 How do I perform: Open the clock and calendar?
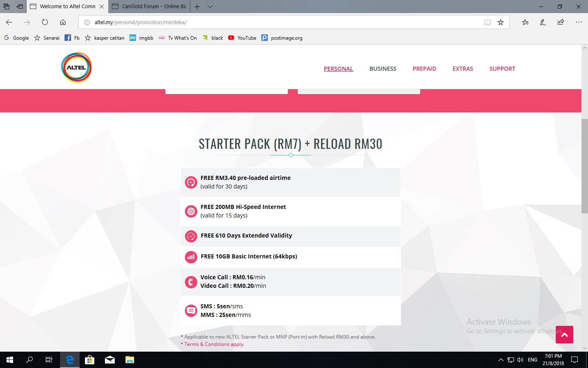coord(553,360)
